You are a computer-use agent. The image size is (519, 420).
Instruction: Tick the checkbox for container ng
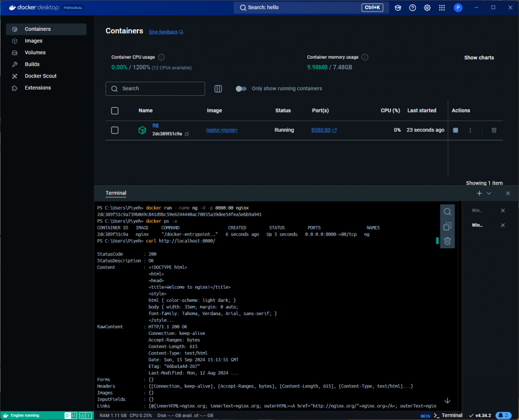(x=115, y=130)
